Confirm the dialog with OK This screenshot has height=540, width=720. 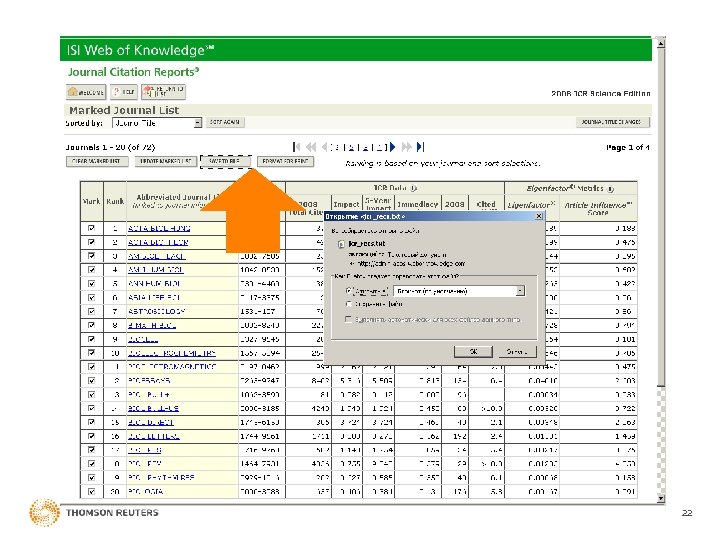pyautogui.click(x=473, y=352)
